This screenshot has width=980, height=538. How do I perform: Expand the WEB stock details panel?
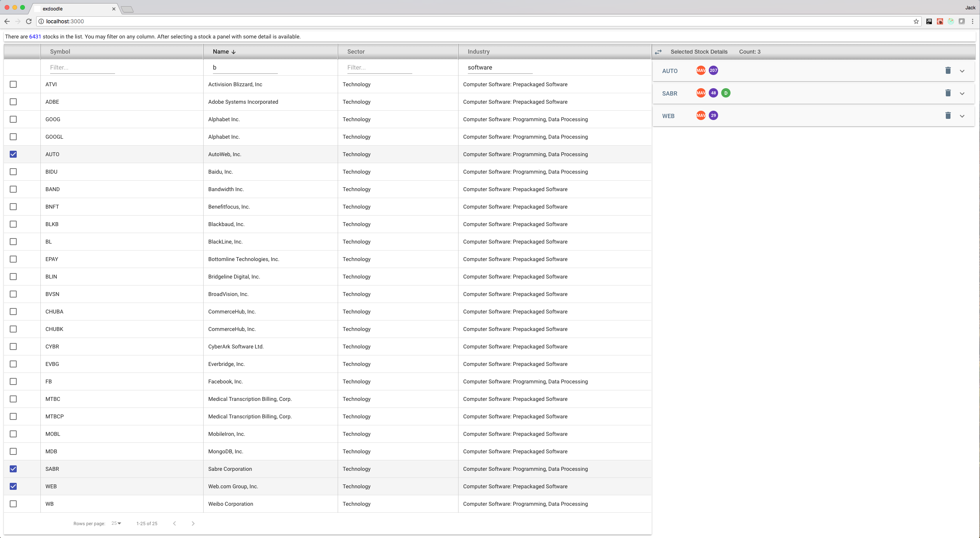[962, 116]
